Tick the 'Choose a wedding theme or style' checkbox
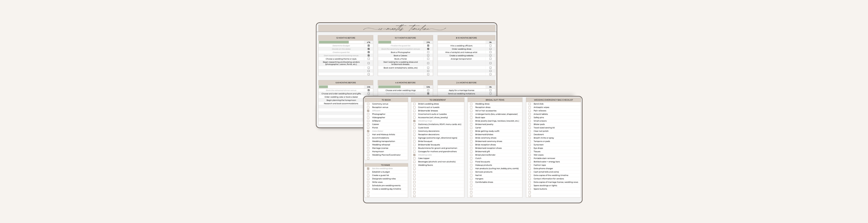 pos(369,59)
